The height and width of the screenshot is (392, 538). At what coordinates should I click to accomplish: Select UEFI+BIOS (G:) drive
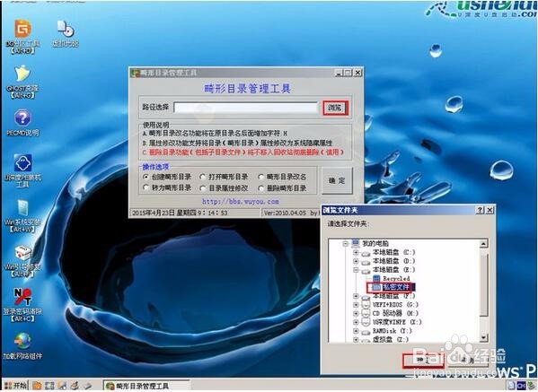pyautogui.click(x=395, y=305)
